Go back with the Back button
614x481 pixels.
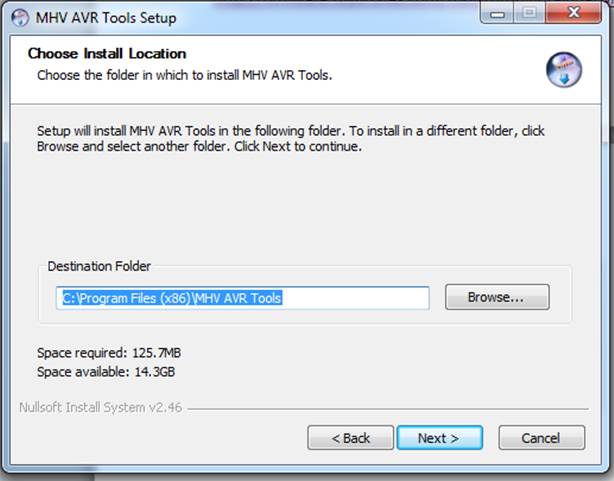coord(350,438)
